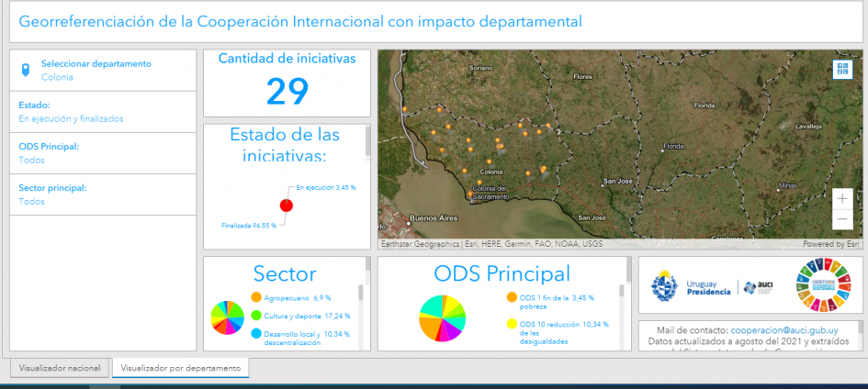Image resolution: width=868 pixels, height=389 pixels.
Task: Click the En ejecución 3.45 % chart label
Action: point(326,187)
